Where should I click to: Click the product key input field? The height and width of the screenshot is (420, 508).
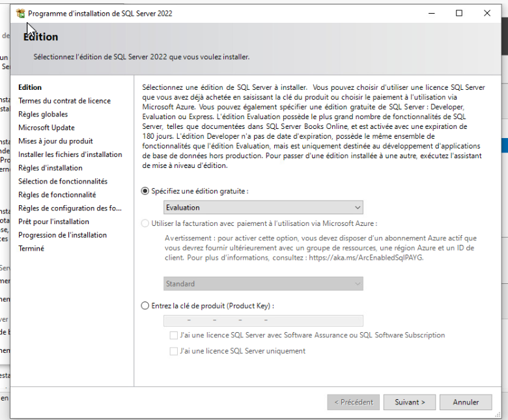pyautogui.click(x=263, y=320)
